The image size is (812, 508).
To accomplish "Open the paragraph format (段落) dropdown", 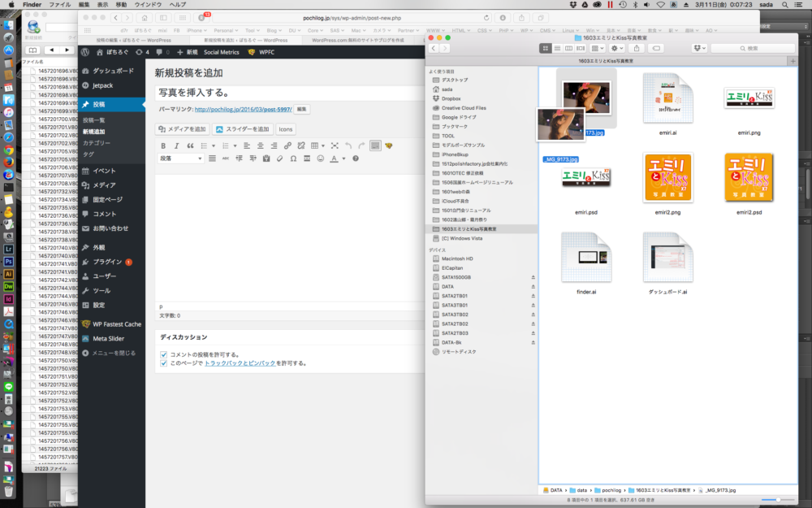I will (180, 158).
